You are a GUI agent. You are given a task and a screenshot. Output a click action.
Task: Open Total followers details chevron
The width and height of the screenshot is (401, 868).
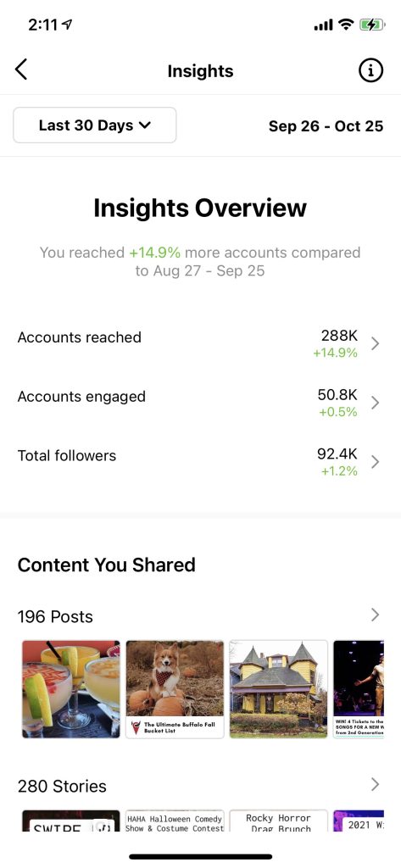[x=375, y=462]
